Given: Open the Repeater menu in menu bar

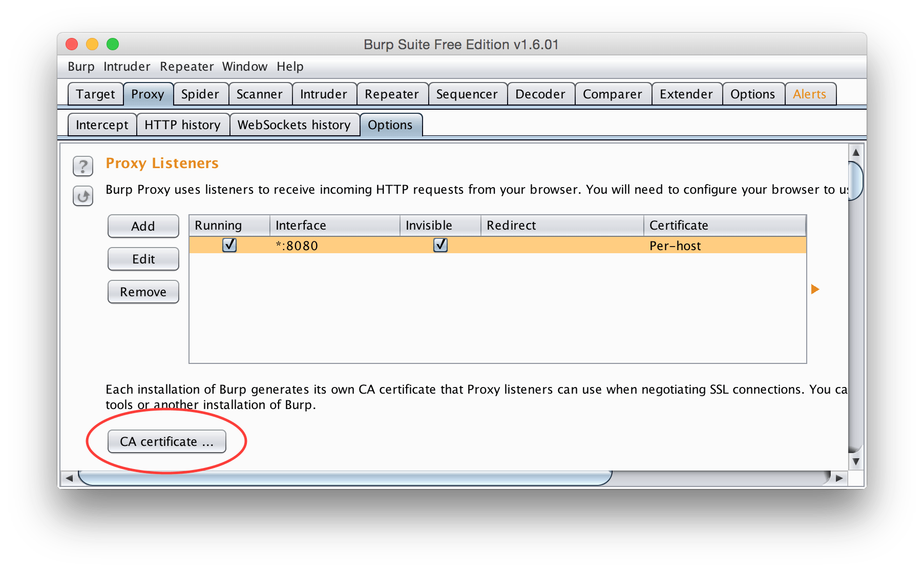Looking at the screenshot, I should 186,67.
